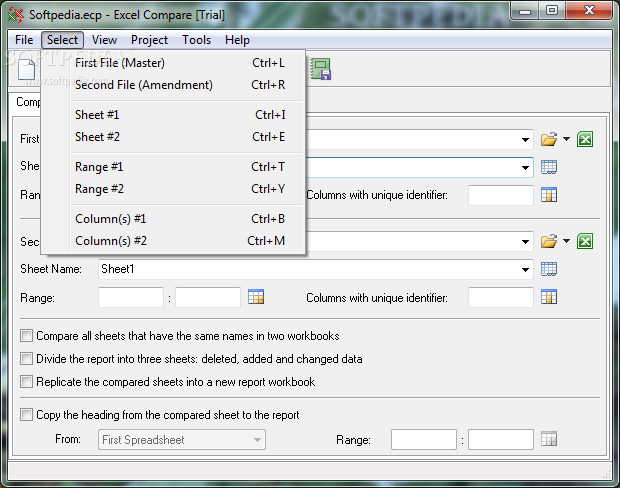The height and width of the screenshot is (488, 620).
Task: Click heading range start field
Action: click(x=424, y=440)
